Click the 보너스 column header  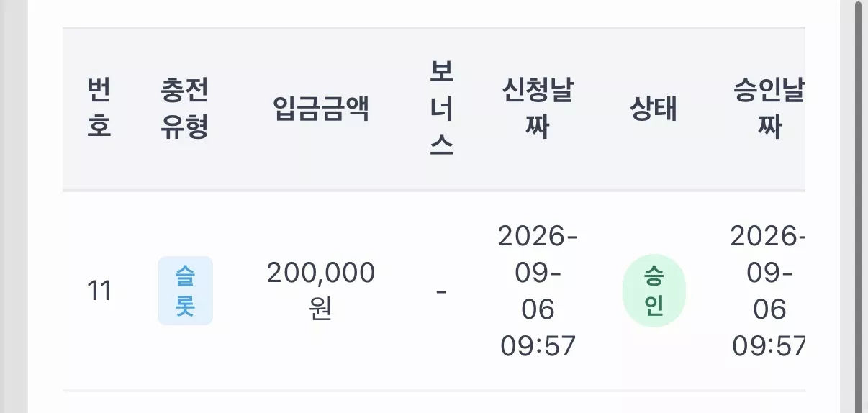click(x=441, y=109)
